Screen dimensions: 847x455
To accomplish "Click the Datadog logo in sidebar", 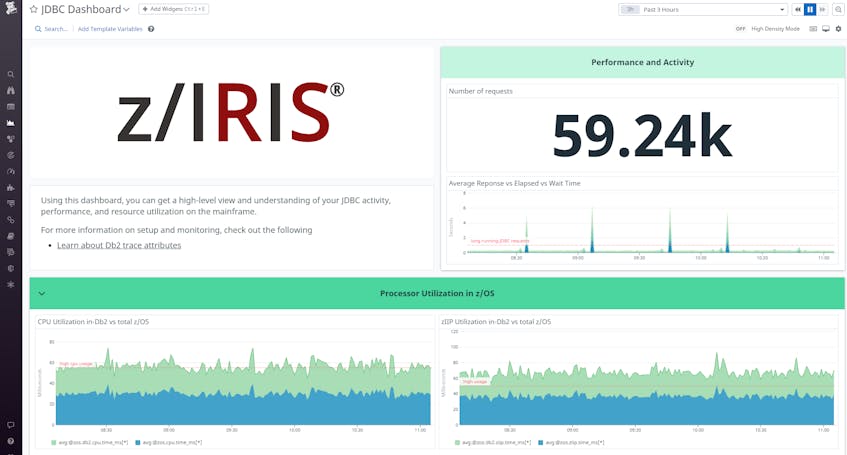I will 10,8.
